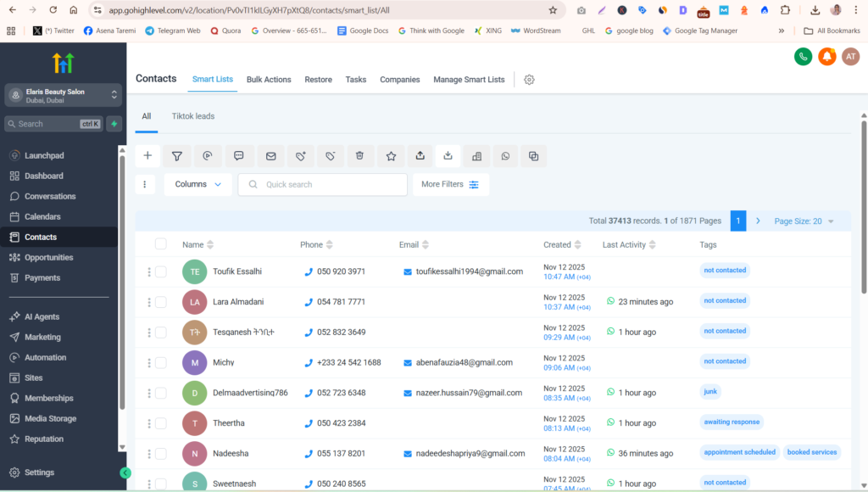Sort by the Phone column arrows
Image resolution: width=868 pixels, height=492 pixels.
330,245
